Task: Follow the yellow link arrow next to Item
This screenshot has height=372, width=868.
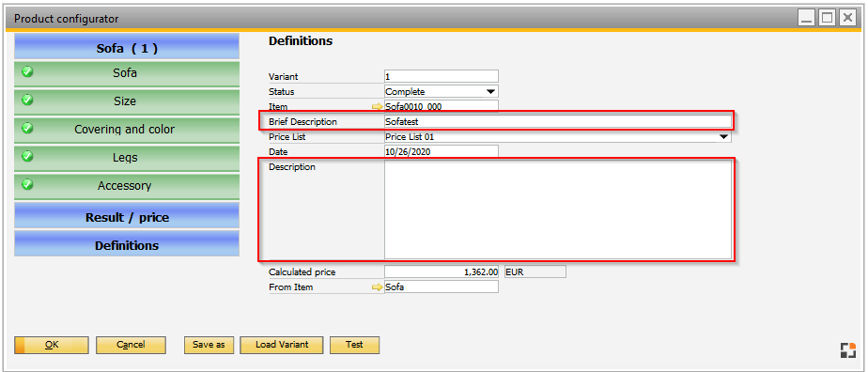Action: tap(378, 107)
